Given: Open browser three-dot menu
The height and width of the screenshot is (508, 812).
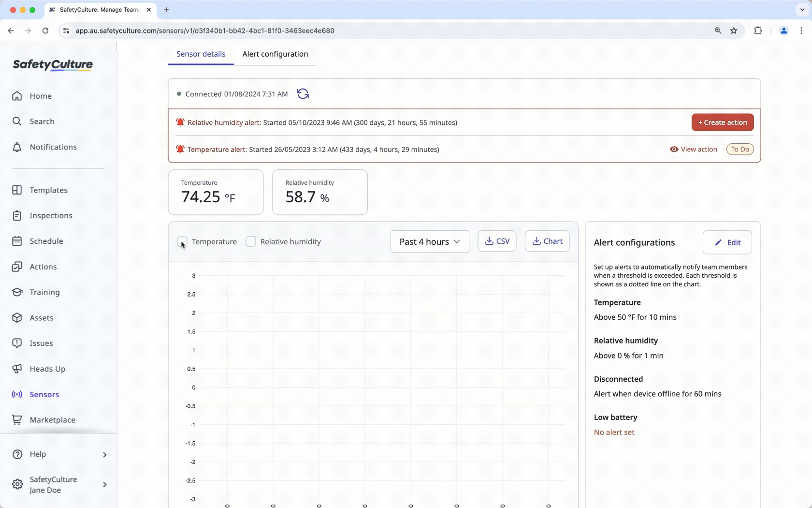Looking at the screenshot, I should point(801,30).
